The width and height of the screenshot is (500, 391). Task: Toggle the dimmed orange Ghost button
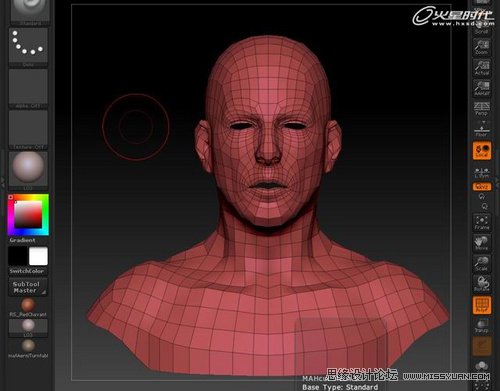(482, 346)
